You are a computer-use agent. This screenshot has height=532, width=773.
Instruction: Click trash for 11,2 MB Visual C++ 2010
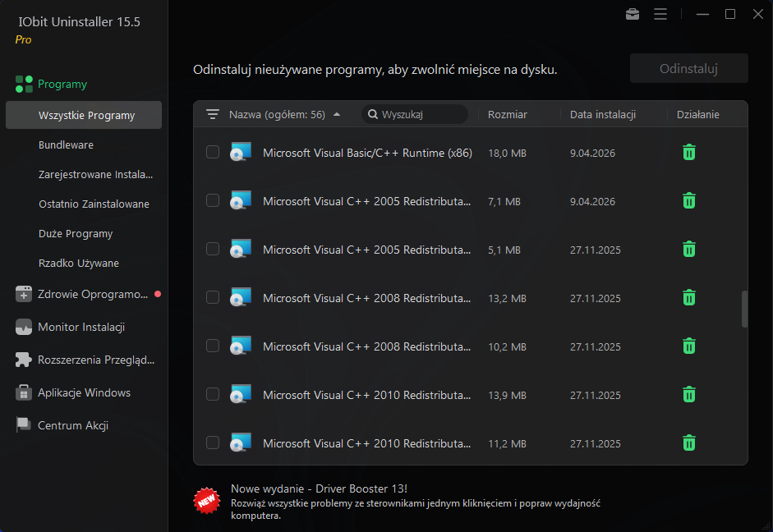689,443
